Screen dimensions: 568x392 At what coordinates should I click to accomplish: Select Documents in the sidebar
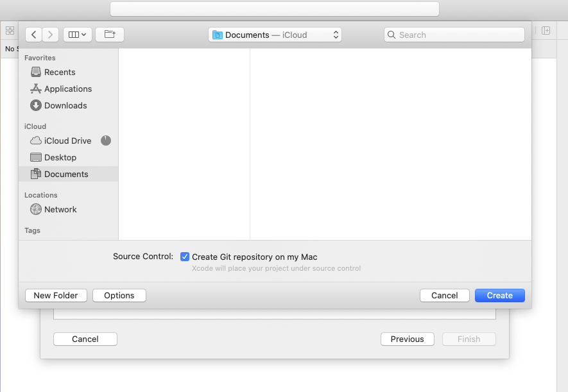pos(68,174)
